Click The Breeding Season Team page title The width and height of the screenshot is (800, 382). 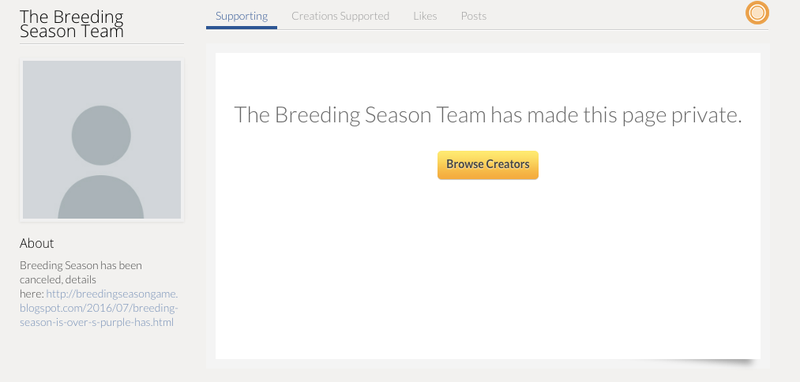point(71,24)
